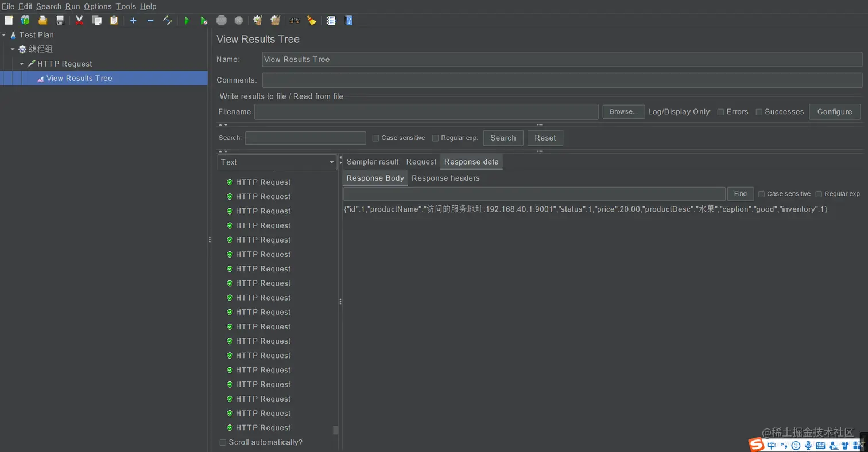
Task: Click the Sogou S logo icon
Action: 757,445
